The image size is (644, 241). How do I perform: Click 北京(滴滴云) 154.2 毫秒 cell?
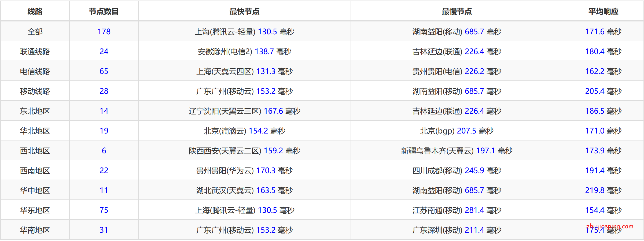244,131
